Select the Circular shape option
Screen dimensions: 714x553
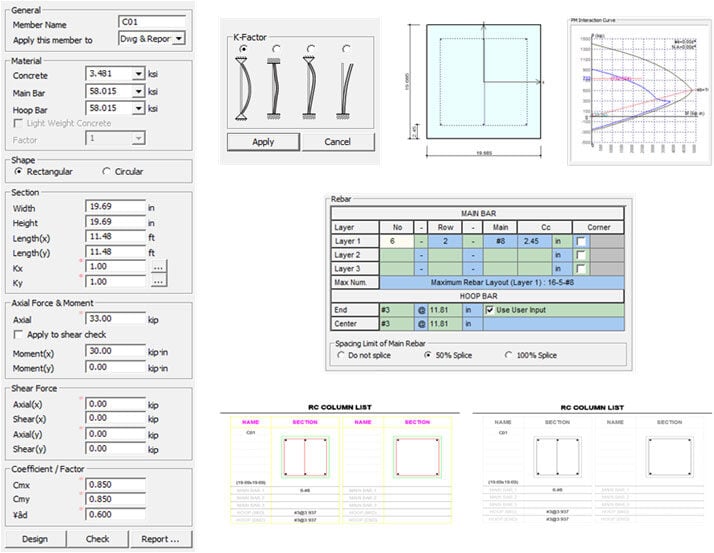[108, 171]
